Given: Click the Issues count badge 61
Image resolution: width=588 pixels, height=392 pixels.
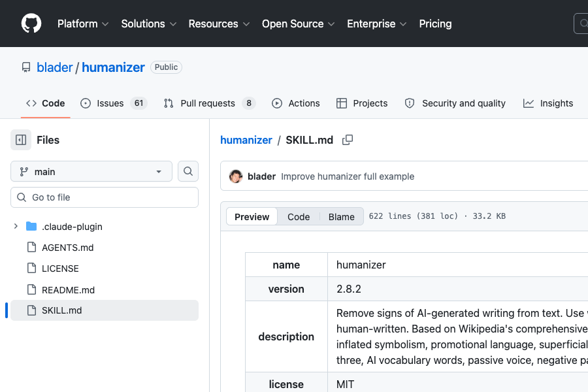Looking at the screenshot, I should point(139,103).
